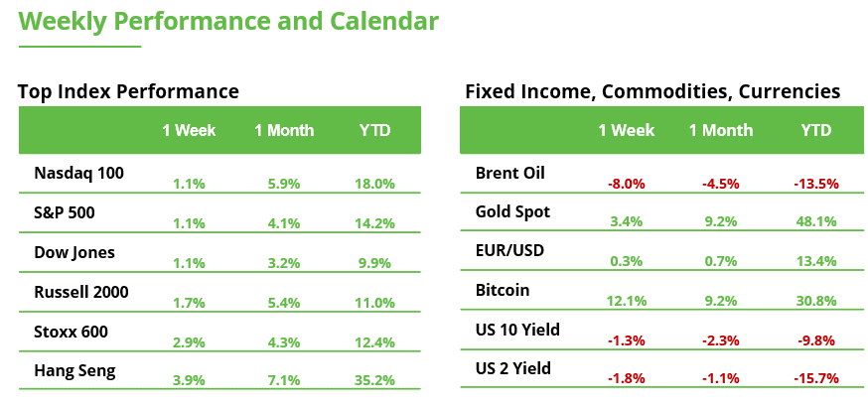Screen dimensions: 868x406
Task: Click the Fixed Income, Commodities, Currencies heading
Action: 652,91
